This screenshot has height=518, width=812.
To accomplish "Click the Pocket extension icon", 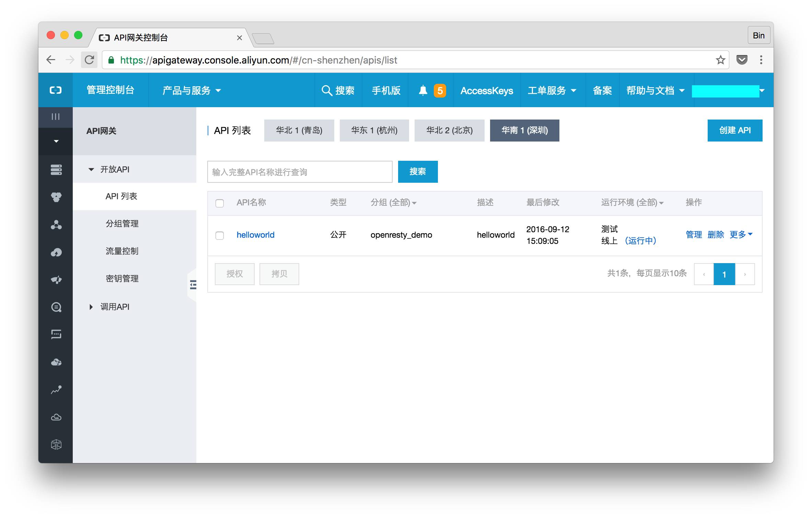I will [x=742, y=60].
